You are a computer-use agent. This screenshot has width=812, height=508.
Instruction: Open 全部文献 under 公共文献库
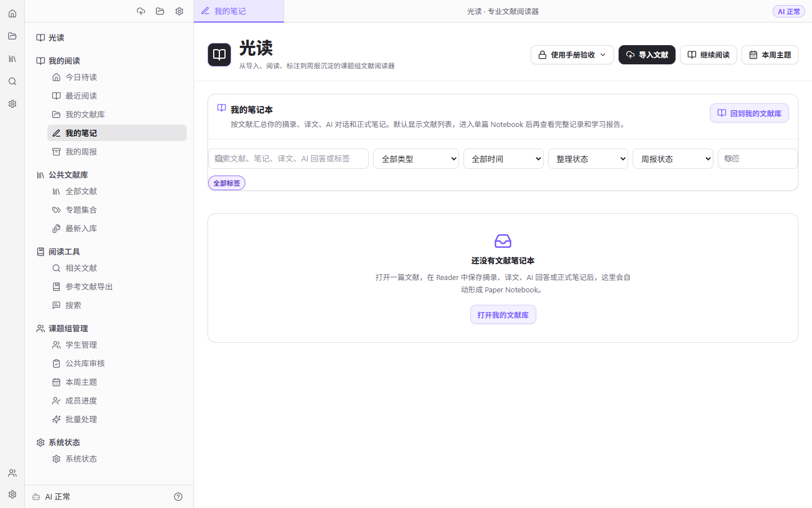(x=117, y=191)
